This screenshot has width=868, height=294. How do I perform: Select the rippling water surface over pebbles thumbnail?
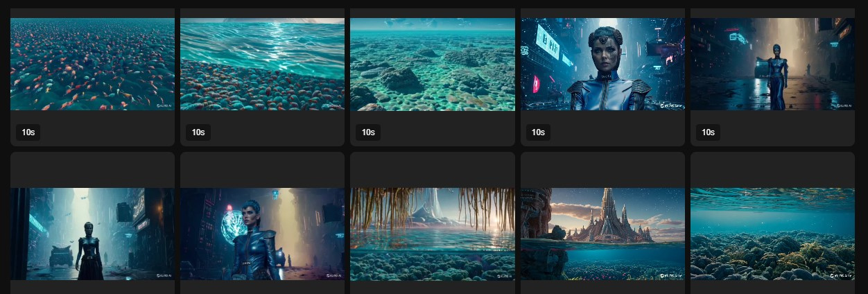point(262,64)
